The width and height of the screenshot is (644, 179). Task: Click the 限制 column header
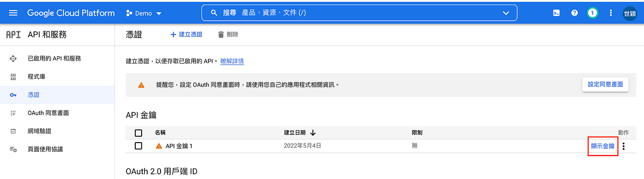tap(417, 133)
